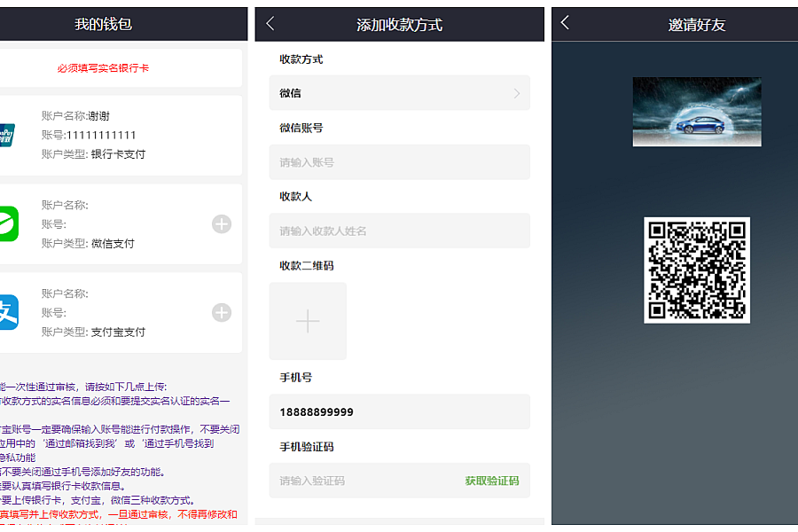This screenshot has width=798, height=532.
Task: Add WeChat pay account with plus icon
Action: tap(222, 224)
